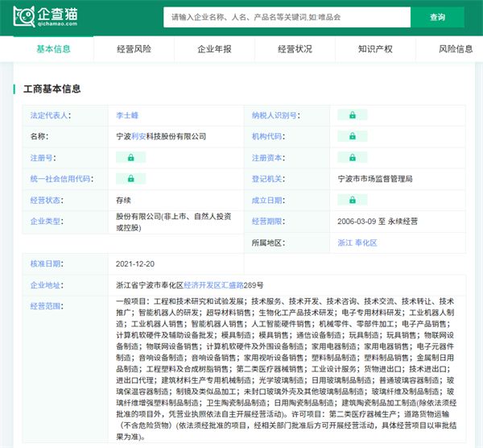Click lock icon next to 统一社会信用代码

tap(130, 179)
